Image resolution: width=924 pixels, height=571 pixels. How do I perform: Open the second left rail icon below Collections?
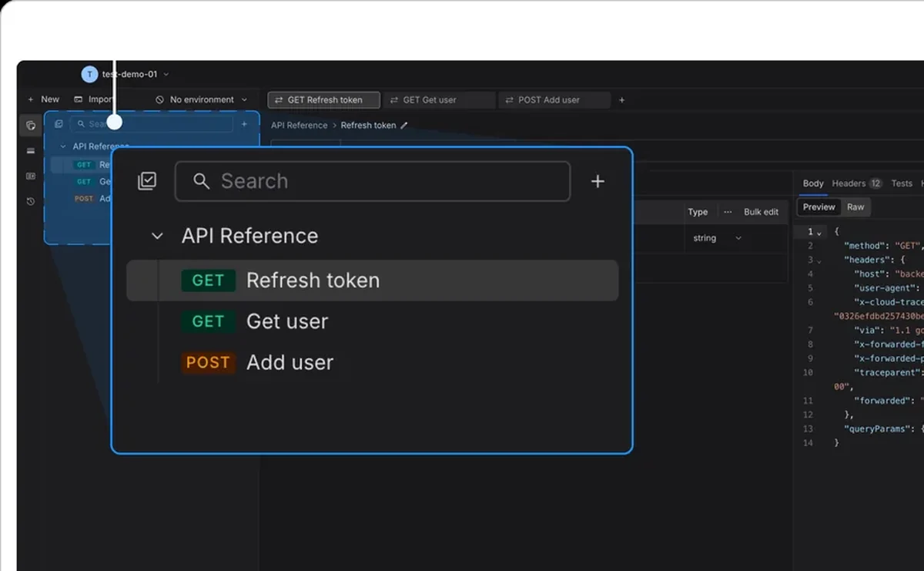[31, 151]
